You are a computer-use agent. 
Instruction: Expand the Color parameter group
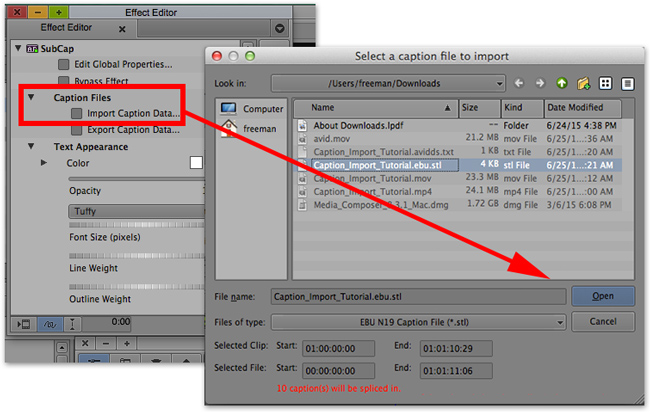44,163
